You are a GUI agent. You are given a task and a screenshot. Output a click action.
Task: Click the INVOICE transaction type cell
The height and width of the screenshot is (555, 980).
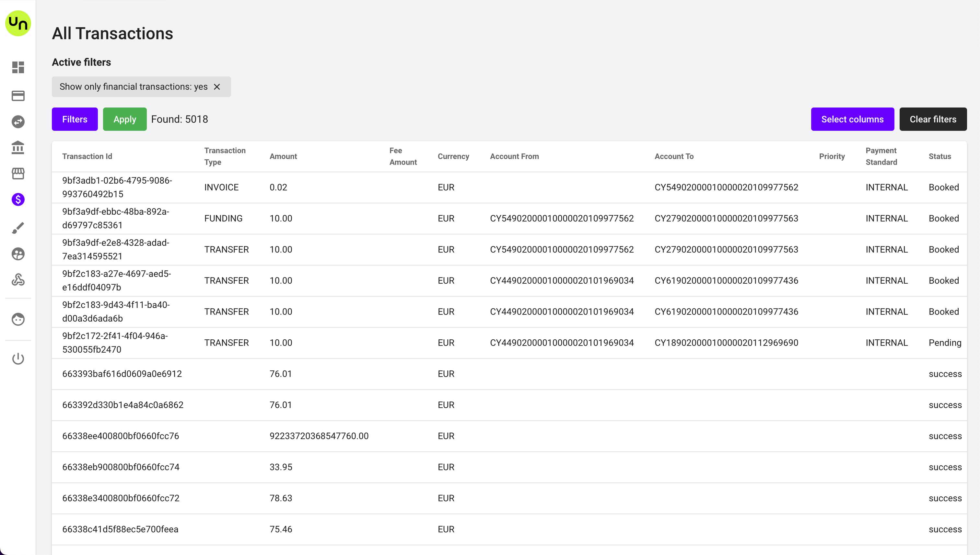point(221,187)
